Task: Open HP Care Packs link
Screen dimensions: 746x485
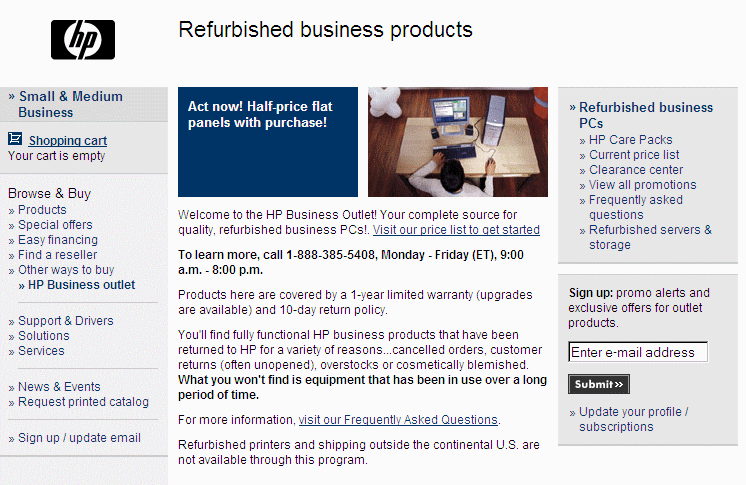Action: [x=630, y=140]
